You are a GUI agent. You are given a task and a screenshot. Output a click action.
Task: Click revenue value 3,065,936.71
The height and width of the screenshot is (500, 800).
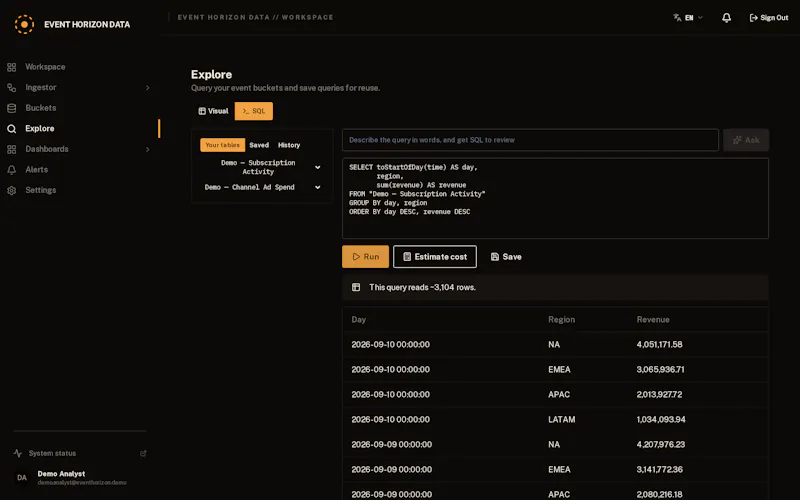coord(660,369)
